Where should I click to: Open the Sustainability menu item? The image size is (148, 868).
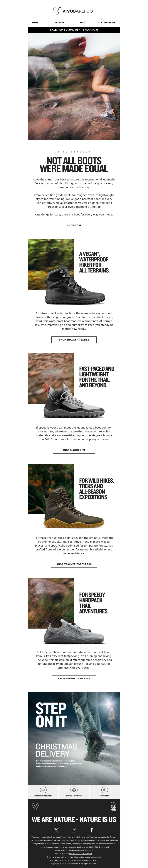pos(107,23)
